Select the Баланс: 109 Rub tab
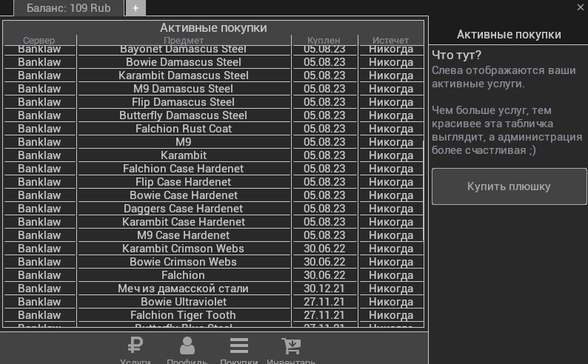The height and width of the screenshot is (364, 588). coord(69,8)
